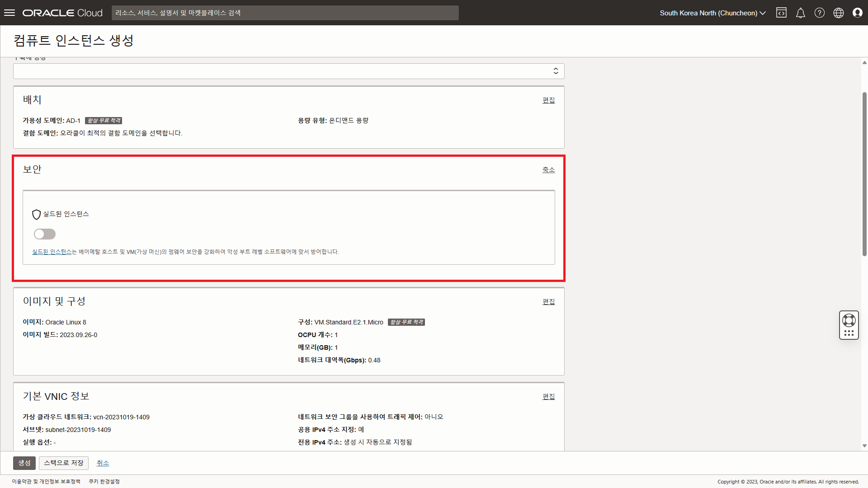868x488 pixels.
Task: Click in the top search field
Action: click(x=285, y=13)
